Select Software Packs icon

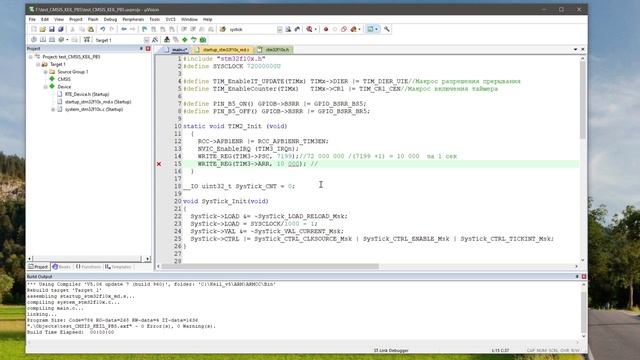[194, 40]
